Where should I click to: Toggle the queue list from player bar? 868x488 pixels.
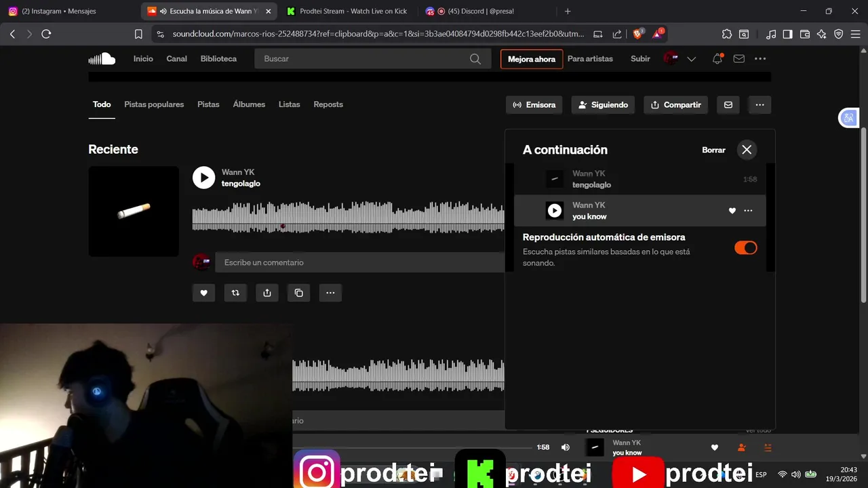coord(768,447)
